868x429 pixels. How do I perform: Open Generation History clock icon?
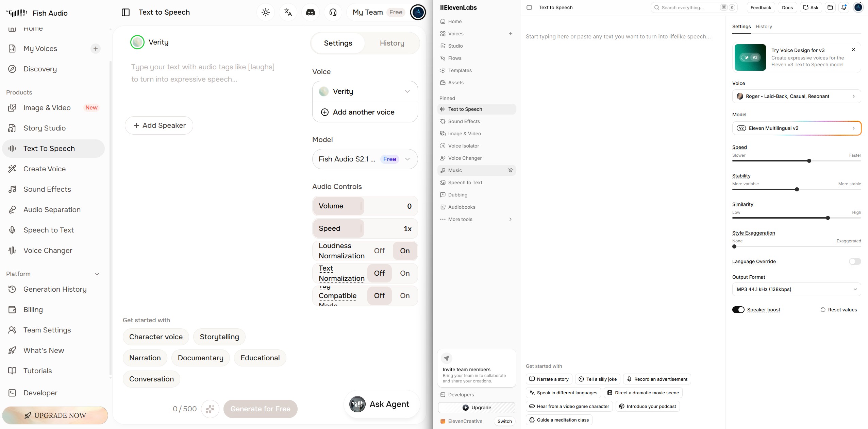pos(12,289)
